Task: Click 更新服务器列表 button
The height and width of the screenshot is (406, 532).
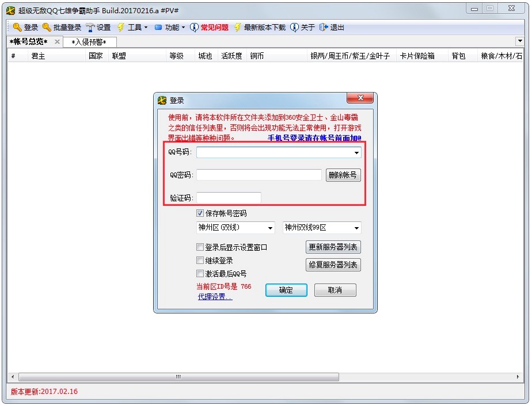Action: coord(333,247)
